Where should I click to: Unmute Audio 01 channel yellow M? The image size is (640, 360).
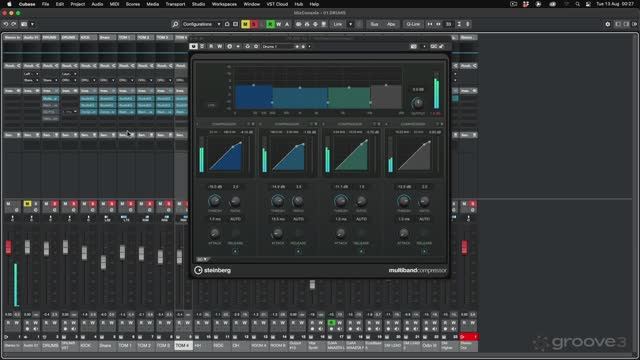point(27,204)
